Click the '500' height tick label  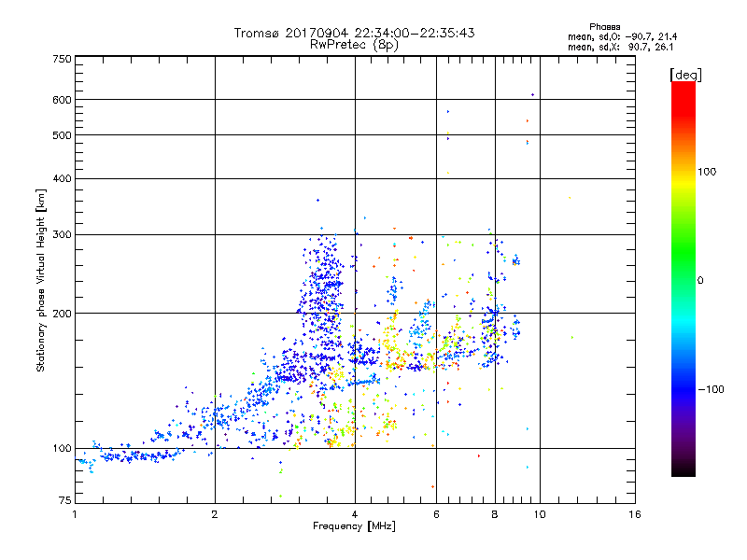[62, 135]
